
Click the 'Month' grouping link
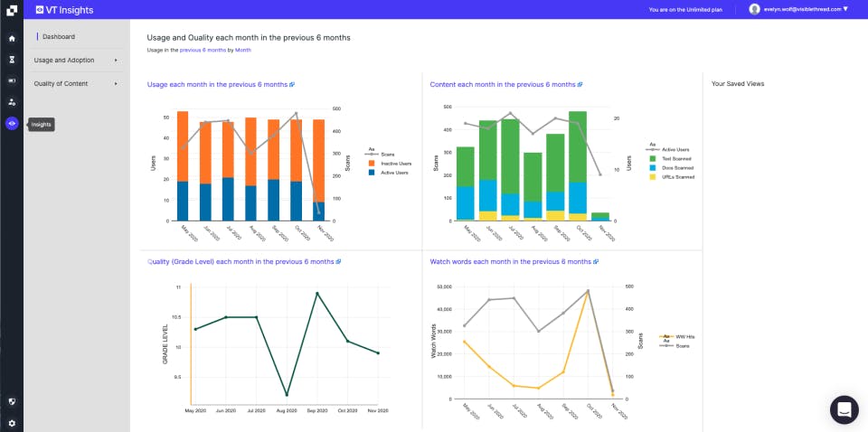(243, 50)
